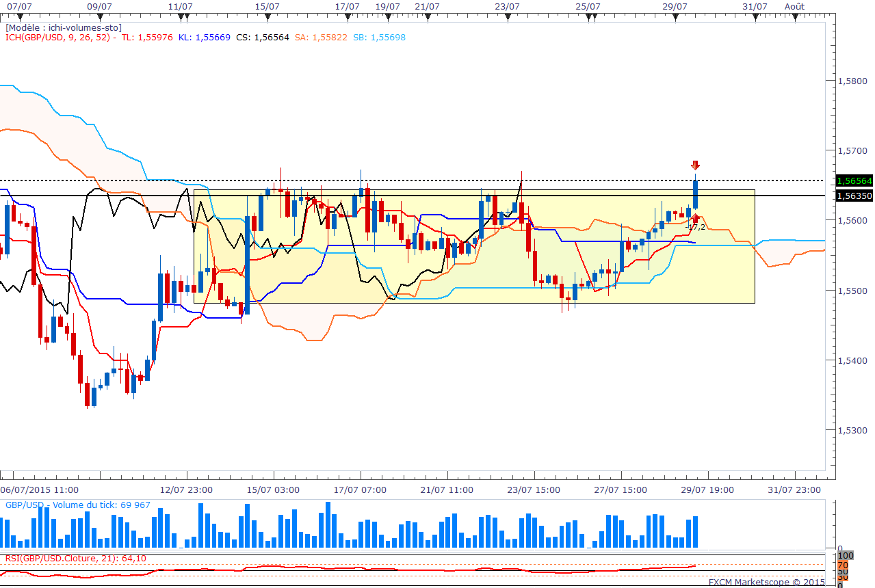Click the red up arrow below the last candle
This screenshot has width=875, height=588.
pyautogui.click(x=695, y=217)
